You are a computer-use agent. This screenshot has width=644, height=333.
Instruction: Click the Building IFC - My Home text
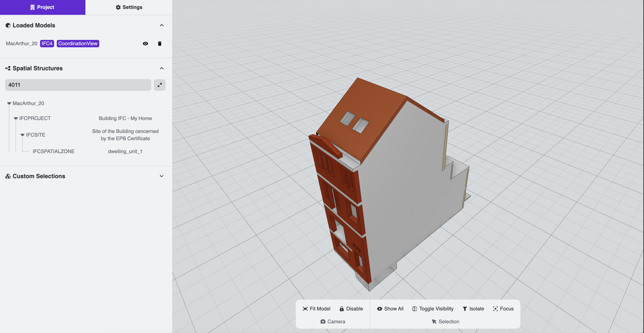(125, 118)
